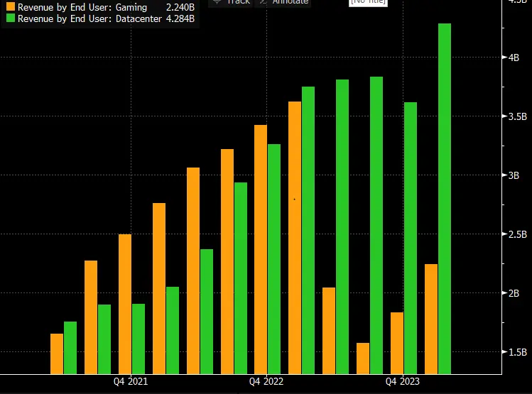This screenshot has width=532, height=394.
Task: Click the green Datacenter legend swatch
Action: tap(9, 19)
